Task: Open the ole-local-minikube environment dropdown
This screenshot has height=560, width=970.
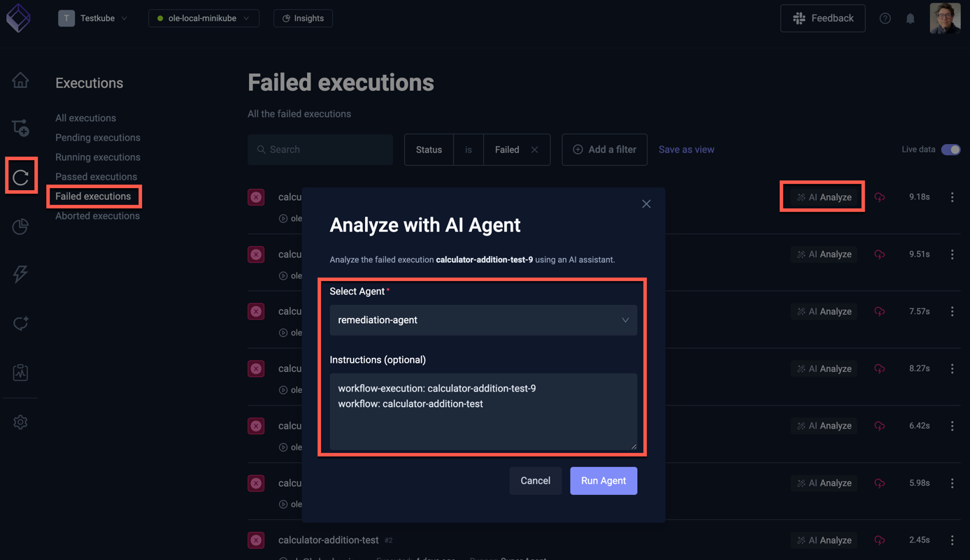Action: (x=203, y=19)
